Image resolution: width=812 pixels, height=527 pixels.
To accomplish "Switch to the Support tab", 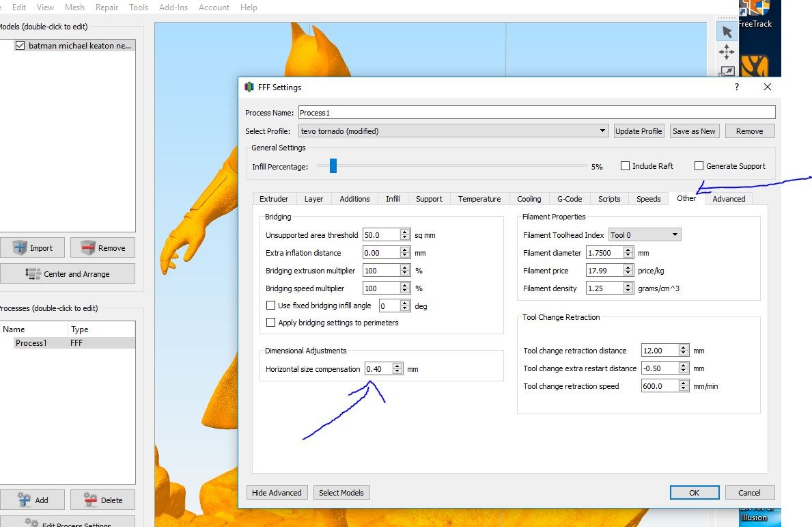I will (x=430, y=199).
